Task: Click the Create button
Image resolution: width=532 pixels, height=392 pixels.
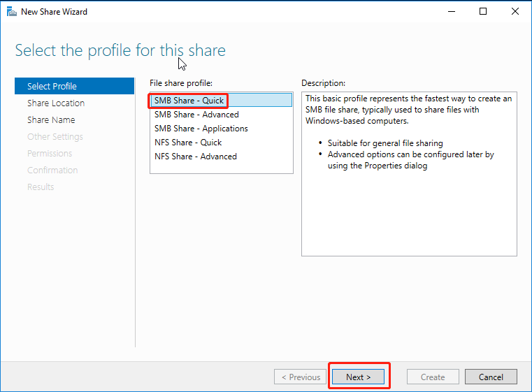Action: point(433,377)
